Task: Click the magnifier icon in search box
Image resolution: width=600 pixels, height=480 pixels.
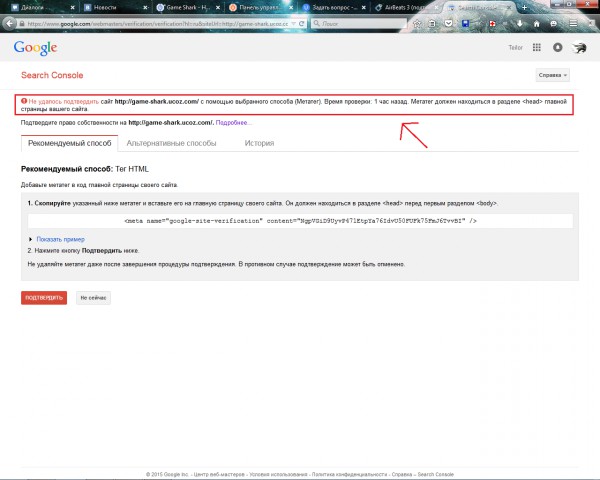Action: tap(316, 24)
